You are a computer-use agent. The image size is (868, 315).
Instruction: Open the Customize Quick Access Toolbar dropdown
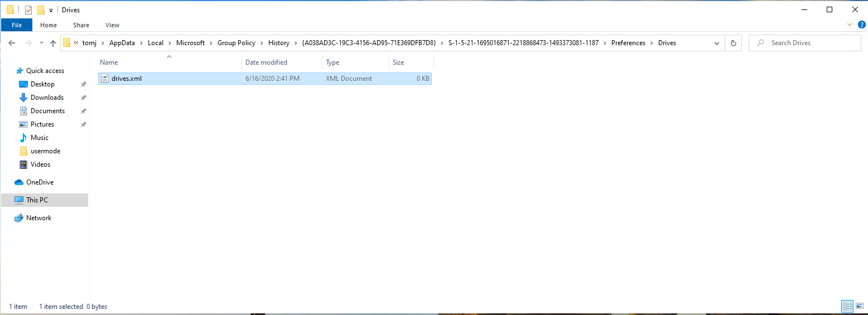pyautogui.click(x=51, y=10)
